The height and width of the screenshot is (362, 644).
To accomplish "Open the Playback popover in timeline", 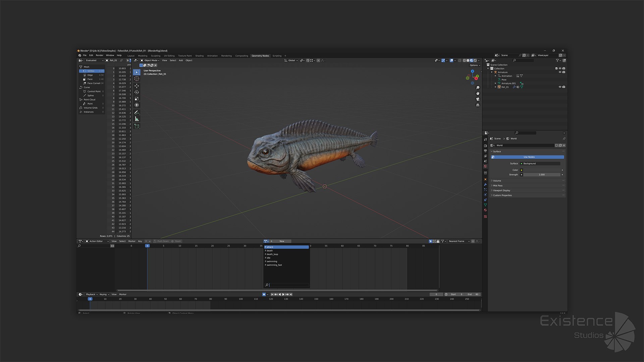I will 92,295.
